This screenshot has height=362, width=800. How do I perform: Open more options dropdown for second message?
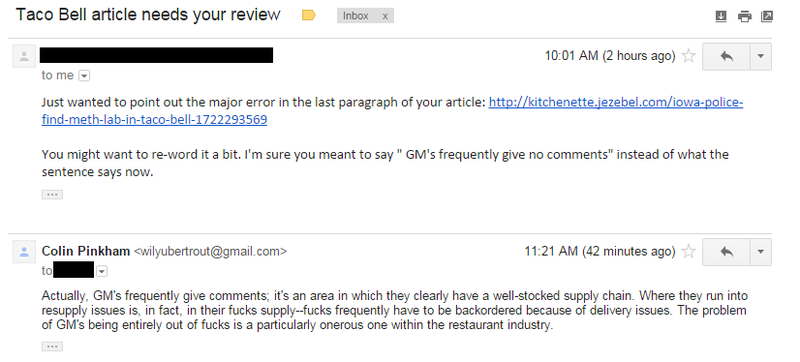tap(761, 252)
